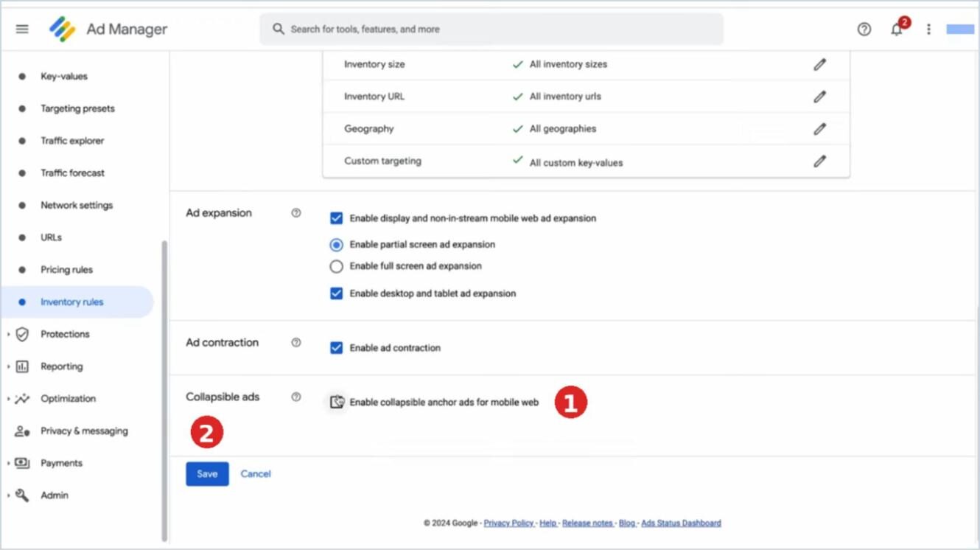Screen dimensions: 980x550
Task: Click the Protections shield icon
Action: 22,334
